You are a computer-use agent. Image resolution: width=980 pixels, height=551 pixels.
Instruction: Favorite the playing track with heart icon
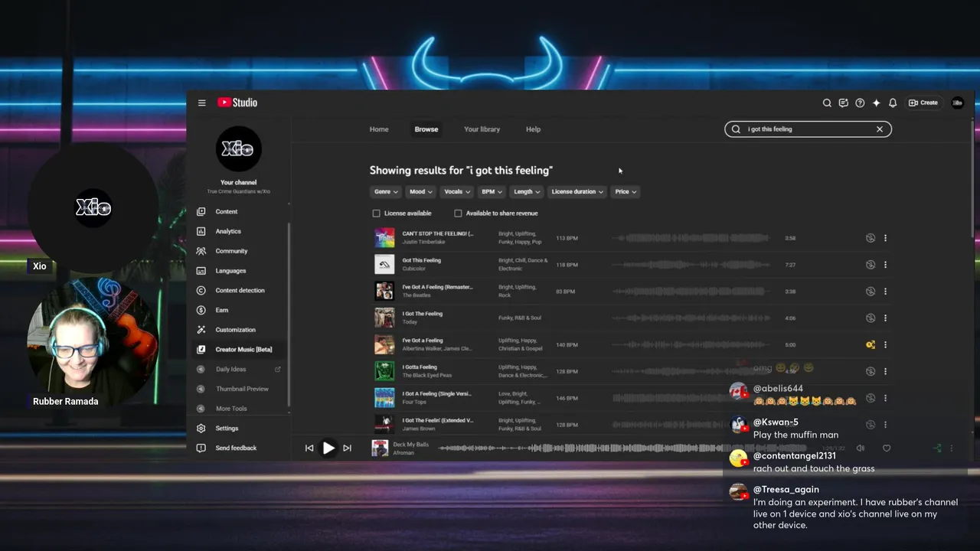[x=887, y=448]
